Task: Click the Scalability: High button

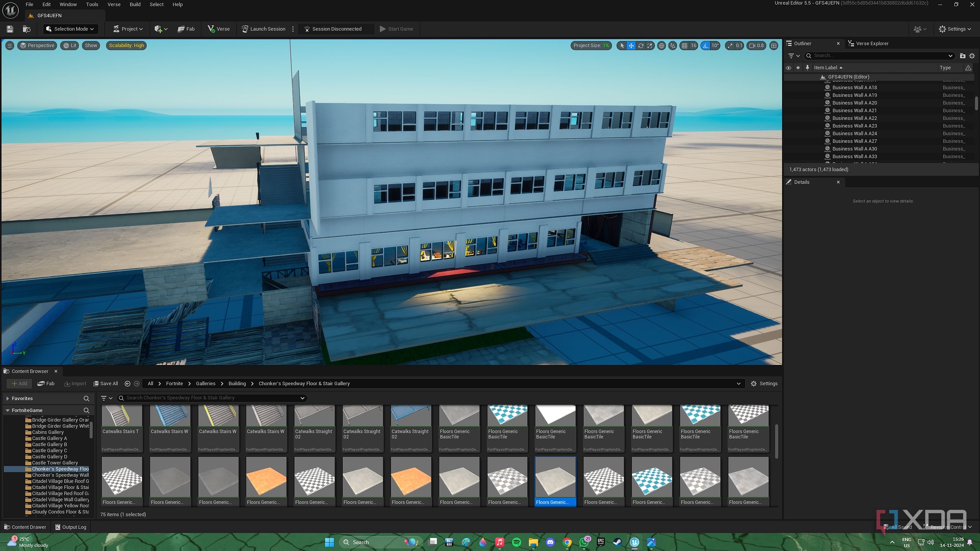Action: click(x=126, y=46)
